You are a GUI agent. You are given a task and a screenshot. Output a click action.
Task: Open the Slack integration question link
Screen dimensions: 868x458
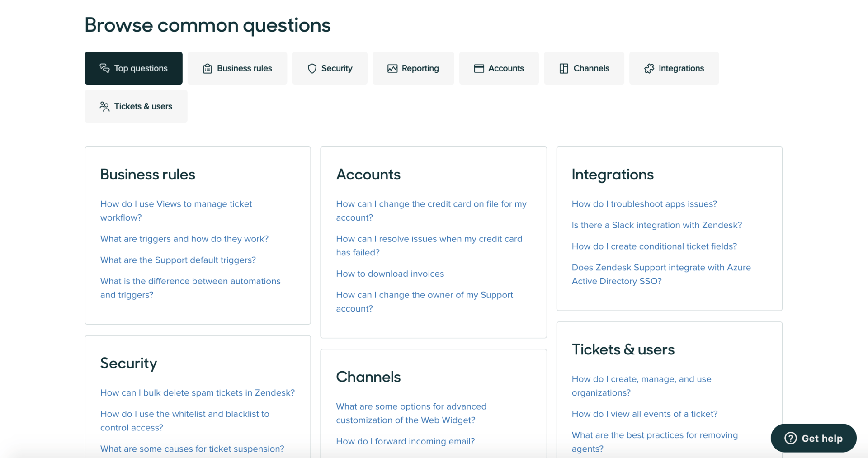[656, 225]
